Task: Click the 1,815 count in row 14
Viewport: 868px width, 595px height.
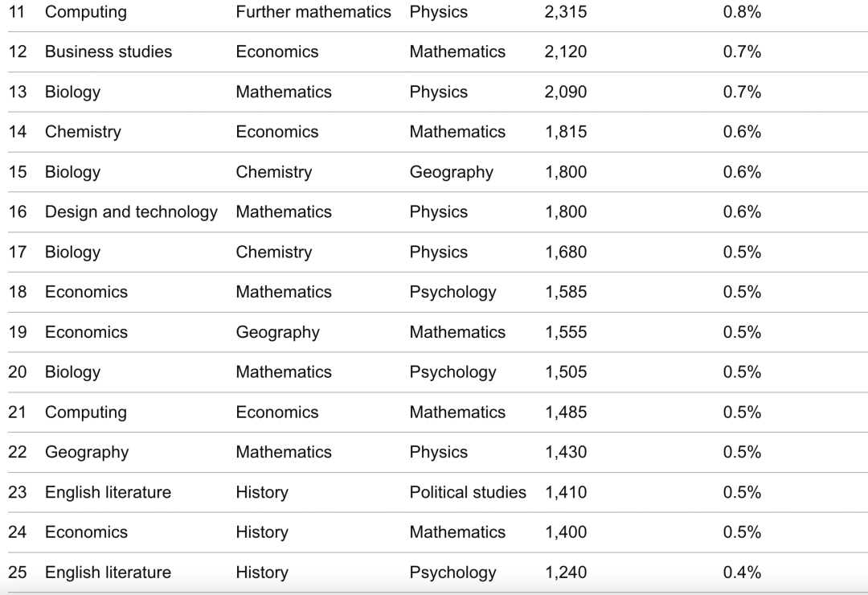Action: tap(565, 132)
